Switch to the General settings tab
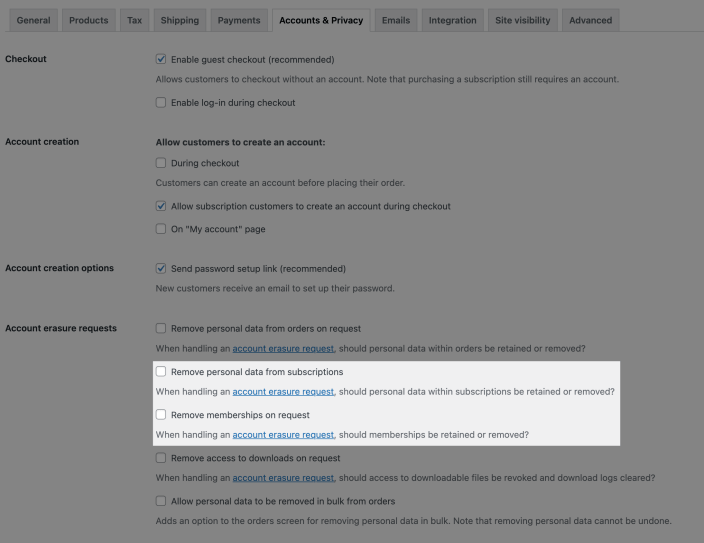This screenshot has height=543, width=704. [x=33, y=20]
